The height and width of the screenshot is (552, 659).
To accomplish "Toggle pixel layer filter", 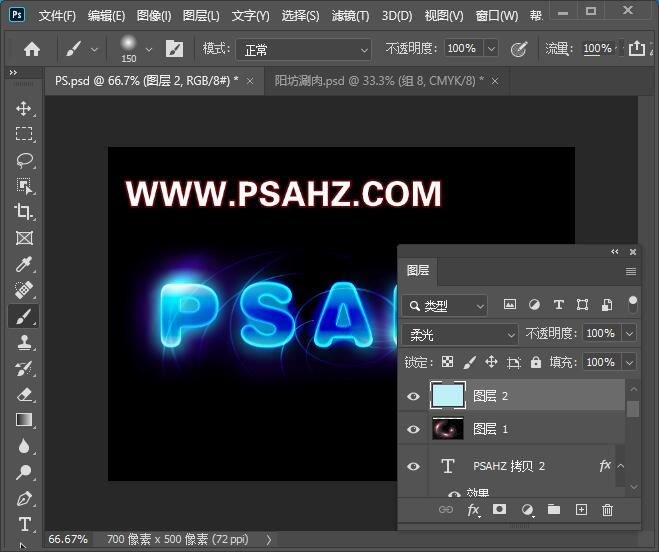I will 510,304.
